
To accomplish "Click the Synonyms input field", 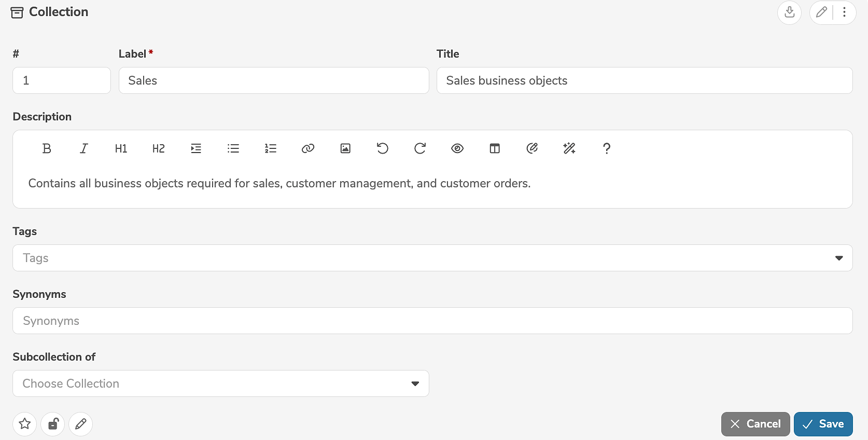I will click(x=432, y=321).
